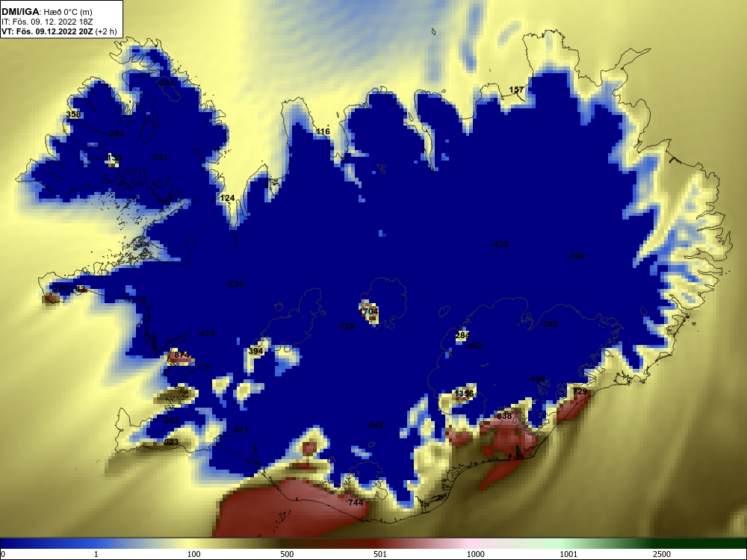Click the -192 value on Snæfellsnes peninsula

click(61, 287)
